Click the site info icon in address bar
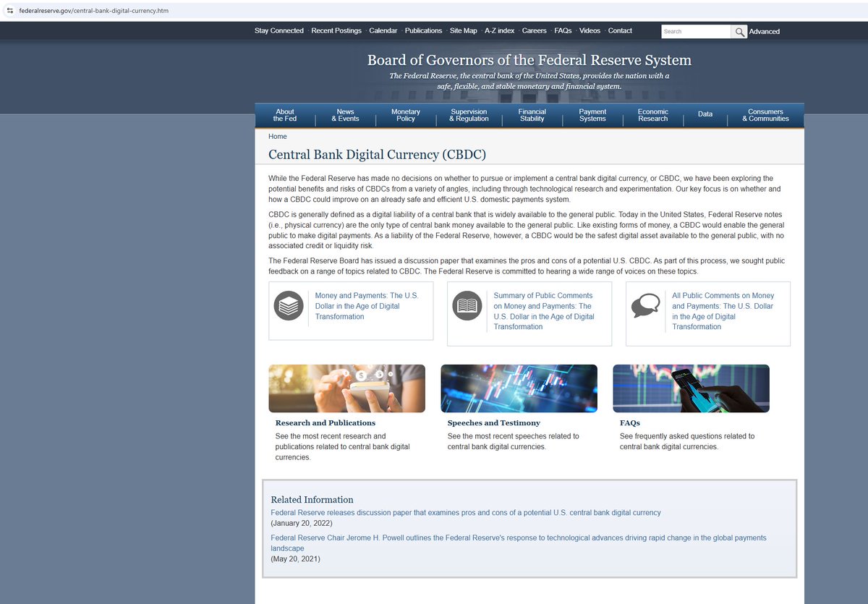 [9, 11]
